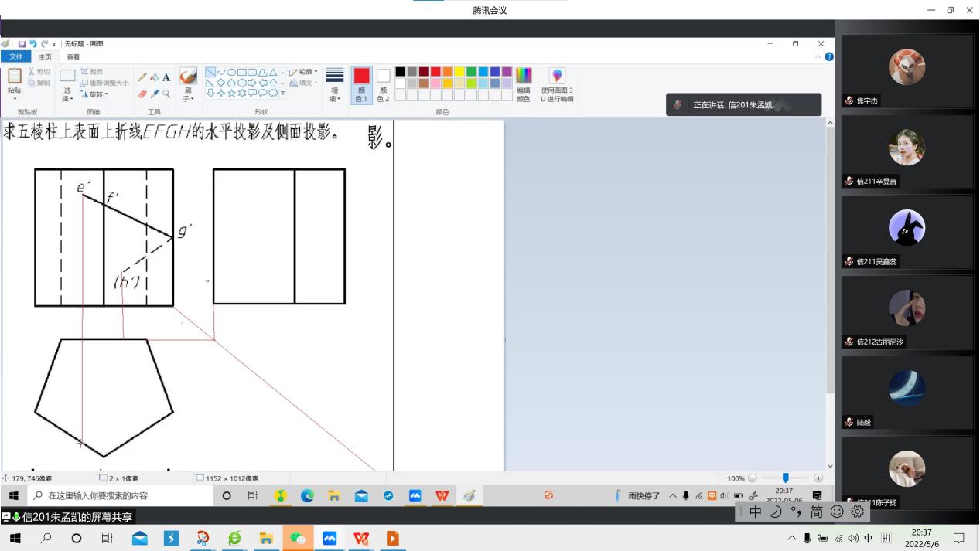Image resolution: width=980 pixels, height=551 pixels.
Task: Select the Text tool (A)
Action: (166, 77)
